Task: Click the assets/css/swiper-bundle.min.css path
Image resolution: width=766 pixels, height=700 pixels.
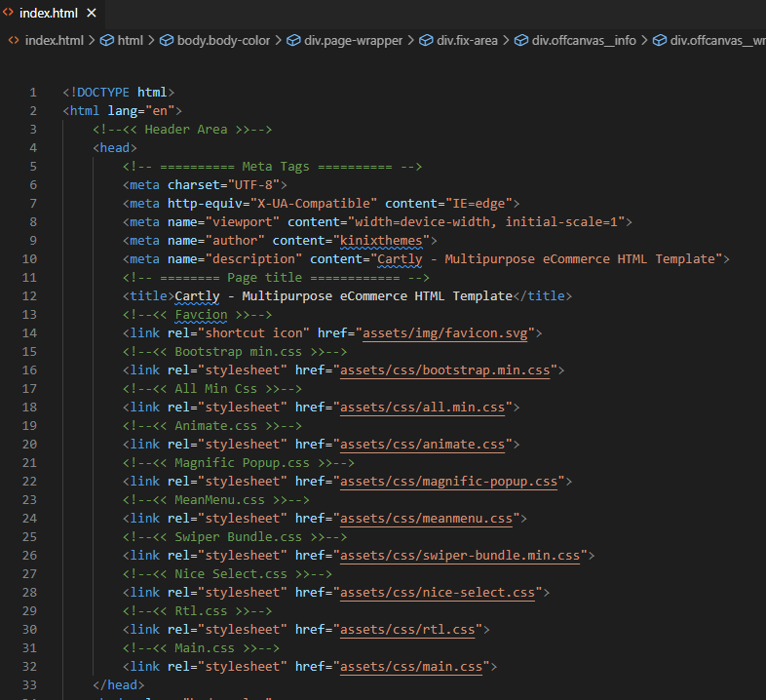Action: point(459,556)
